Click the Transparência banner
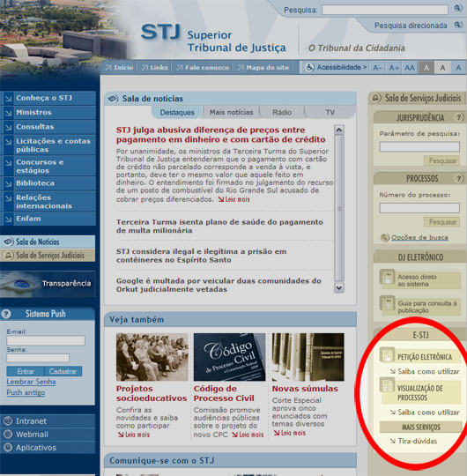 point(48,284)
